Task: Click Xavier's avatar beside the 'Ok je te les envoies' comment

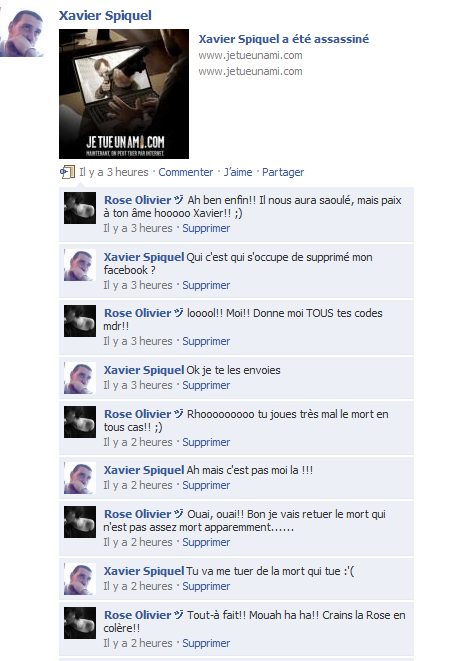Action: click(x=80, y=378)
